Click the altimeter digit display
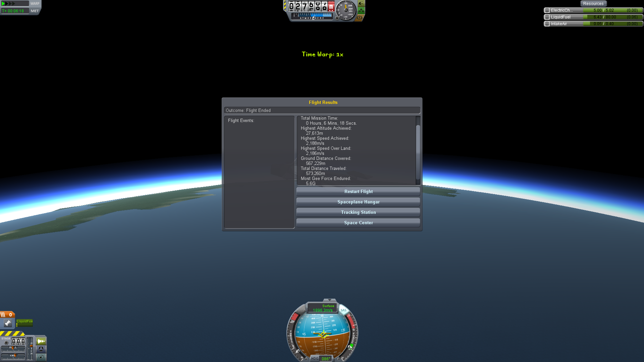This screenshot has width=644, height=362. tap(311, 6)
